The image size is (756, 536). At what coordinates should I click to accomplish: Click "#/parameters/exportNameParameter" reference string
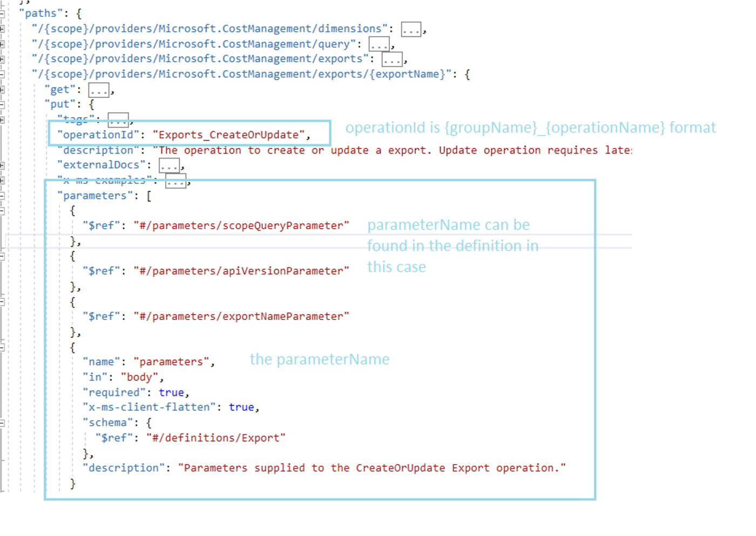coord(241,316)
